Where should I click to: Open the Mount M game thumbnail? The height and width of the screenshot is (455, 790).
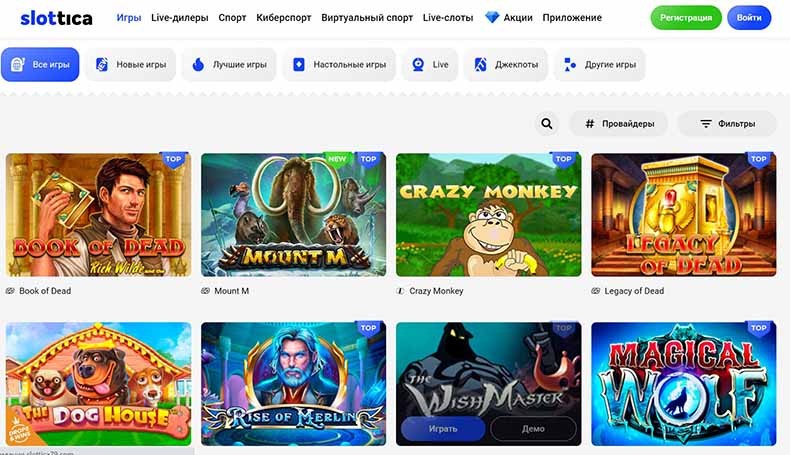pos(293,215)
